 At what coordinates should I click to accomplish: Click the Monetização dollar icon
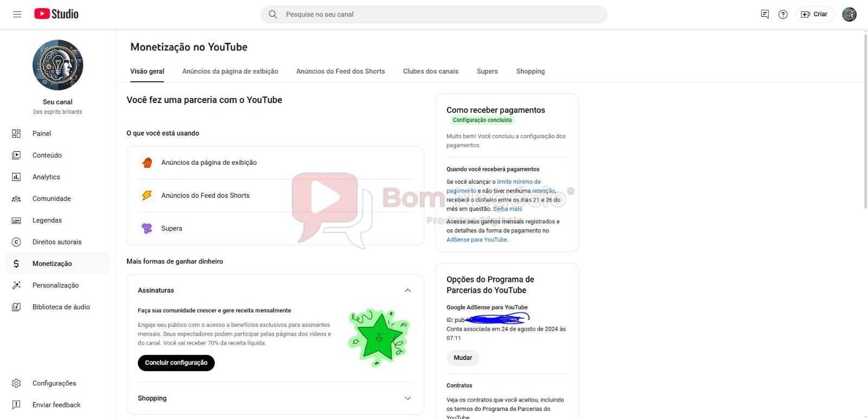[16, 263]
